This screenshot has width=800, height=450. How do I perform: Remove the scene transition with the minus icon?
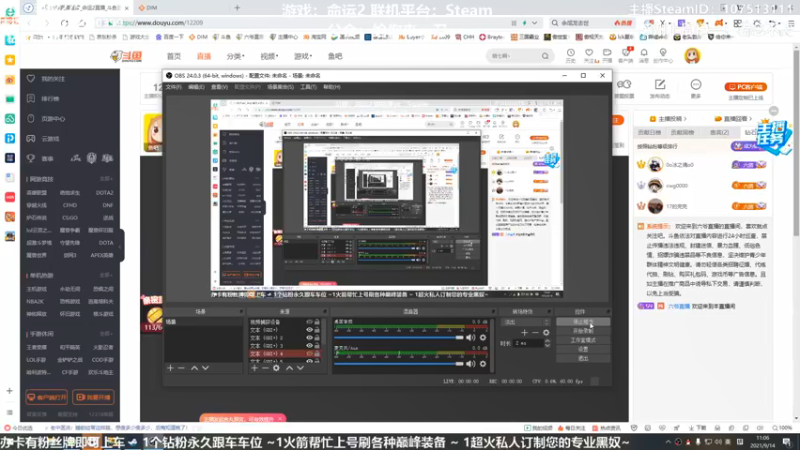tap(535, 333)
